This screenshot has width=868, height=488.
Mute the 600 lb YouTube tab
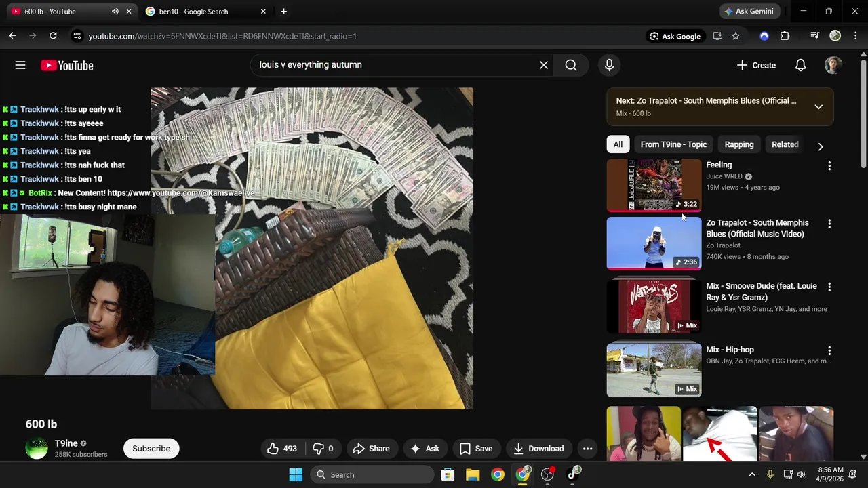pos(115,12)
